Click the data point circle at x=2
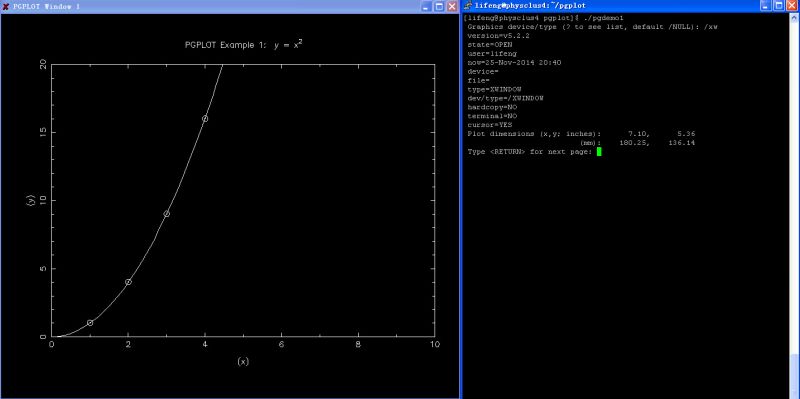 tap(129, 282)
